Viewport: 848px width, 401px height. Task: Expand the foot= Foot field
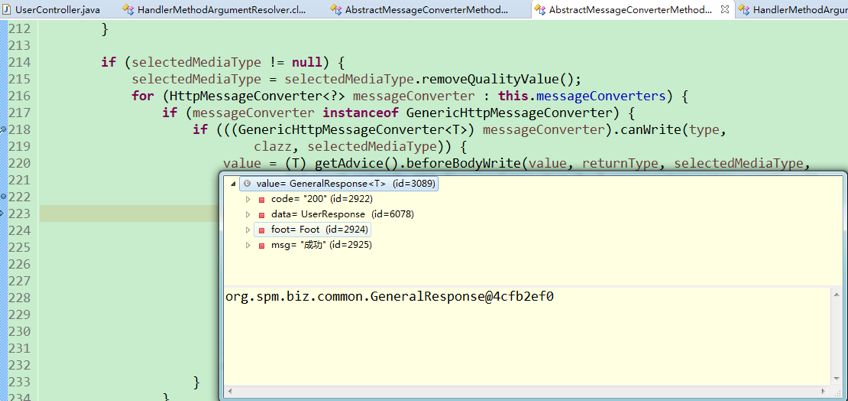point(248,229)
